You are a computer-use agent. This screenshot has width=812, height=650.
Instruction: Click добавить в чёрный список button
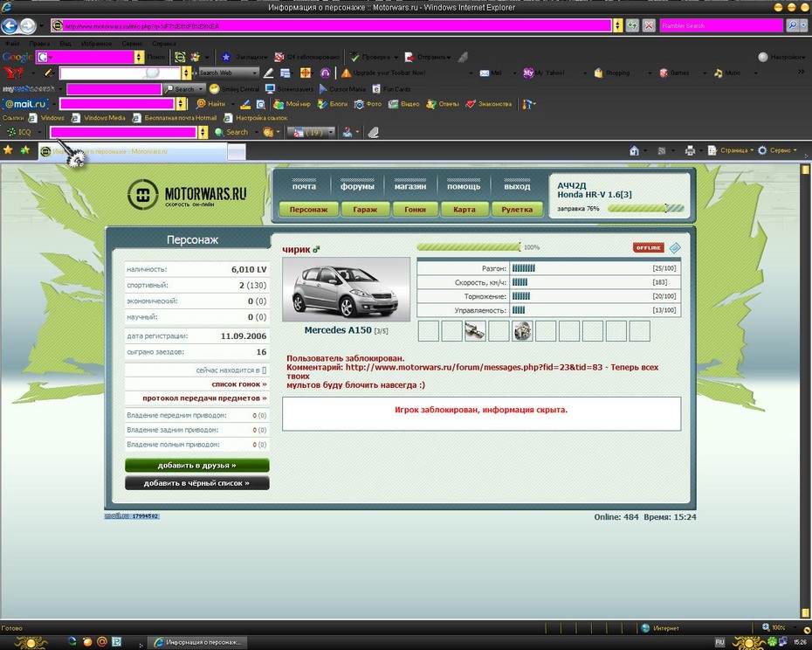[196, 483]
